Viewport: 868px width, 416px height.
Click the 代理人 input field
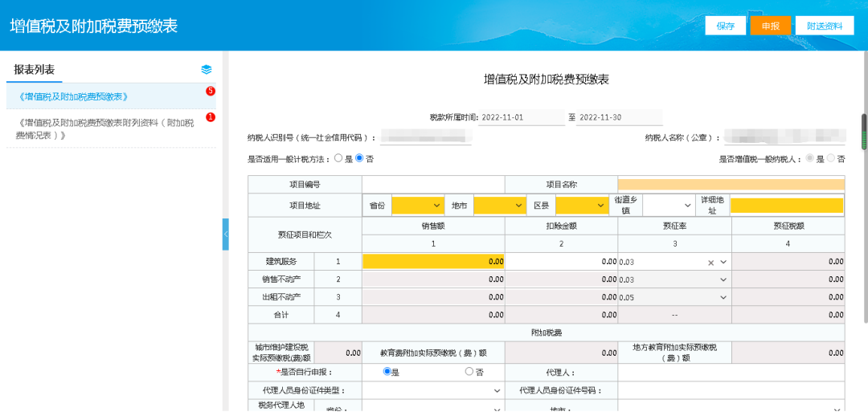[731, 373]
